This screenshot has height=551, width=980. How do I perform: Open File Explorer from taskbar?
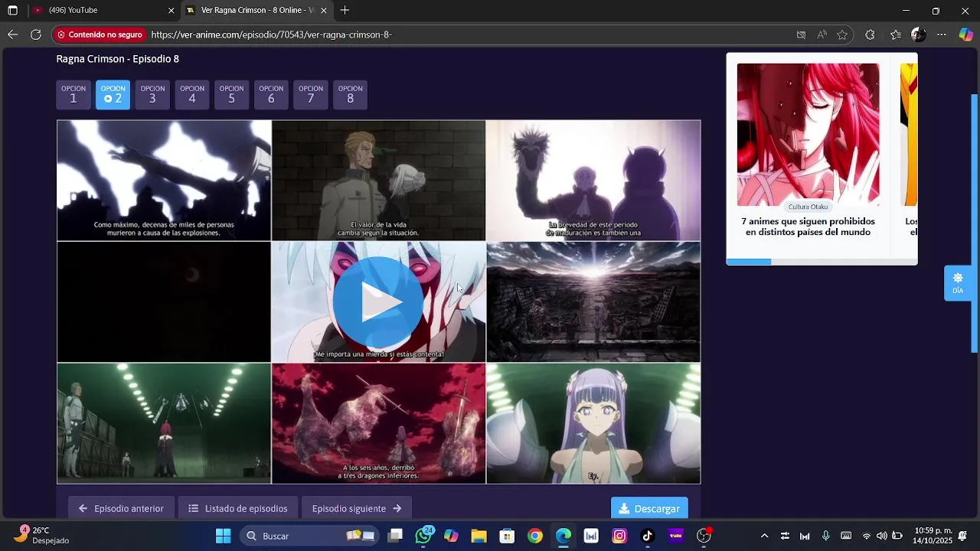pyautogui.click(x=479, y=536)
